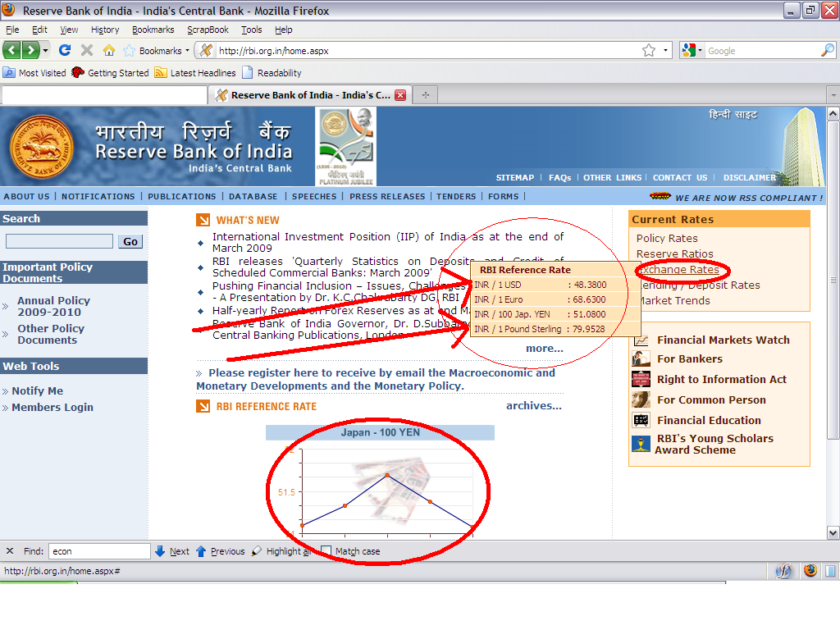The image size is (840, 630).
Task: Click the Financial Education icon
Action: click(641, 420)
